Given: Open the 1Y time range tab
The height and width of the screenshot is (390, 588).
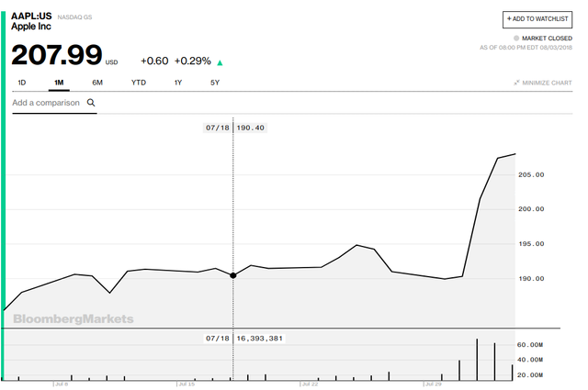Looking at the screenshot, I should click(178, 83).
